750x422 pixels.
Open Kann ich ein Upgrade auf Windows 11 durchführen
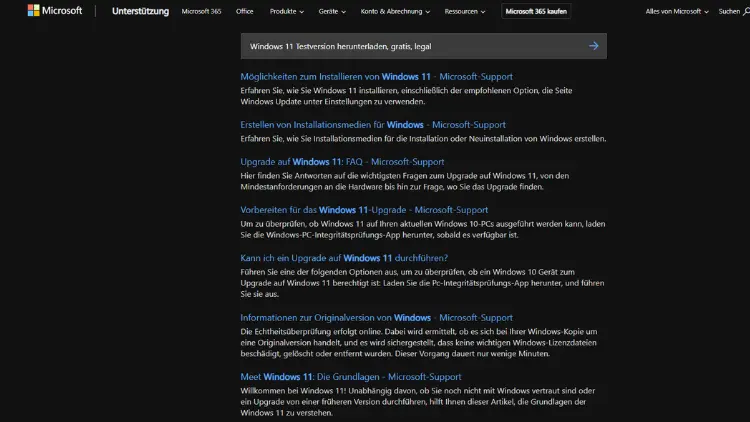[x=344, y=258]
